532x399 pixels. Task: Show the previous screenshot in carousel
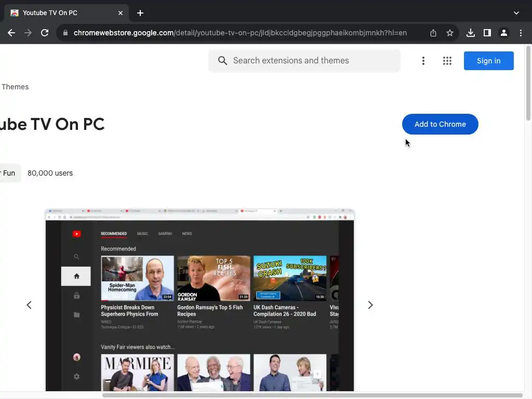tap(29, 305)
